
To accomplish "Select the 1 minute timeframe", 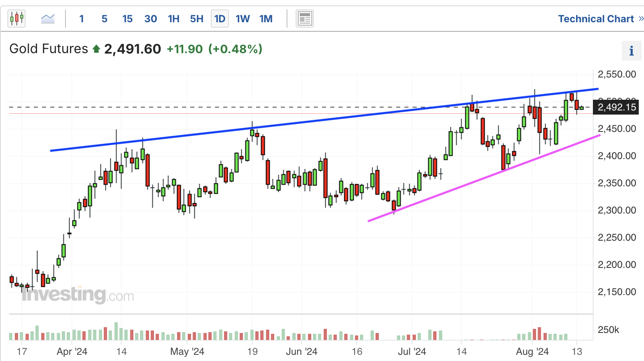I will [82, 19].
